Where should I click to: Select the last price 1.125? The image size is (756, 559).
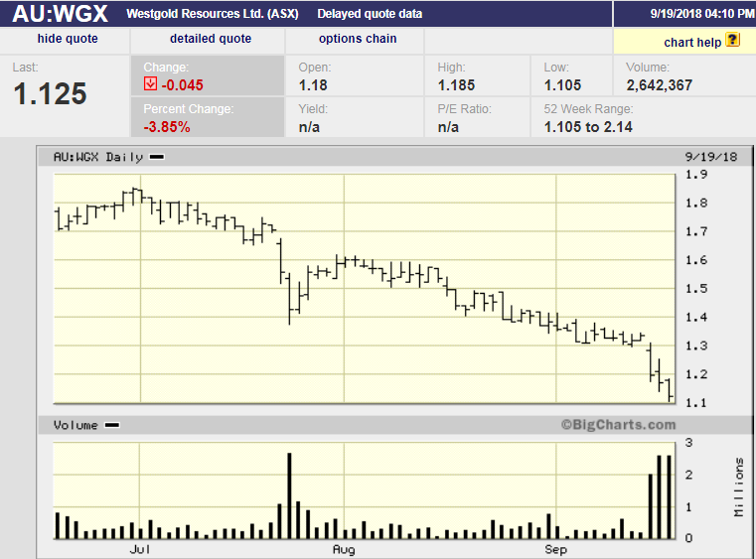50,93
